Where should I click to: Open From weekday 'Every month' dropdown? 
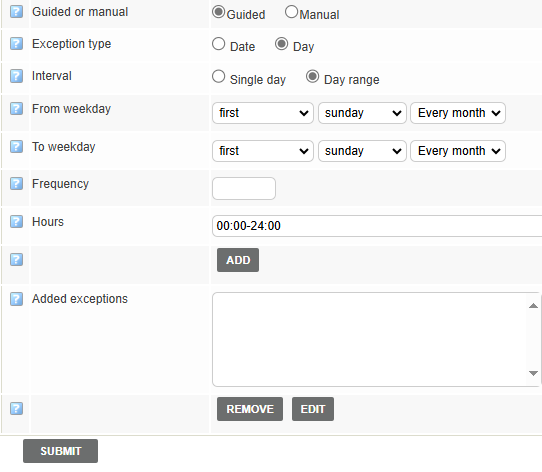coord(458,113)
